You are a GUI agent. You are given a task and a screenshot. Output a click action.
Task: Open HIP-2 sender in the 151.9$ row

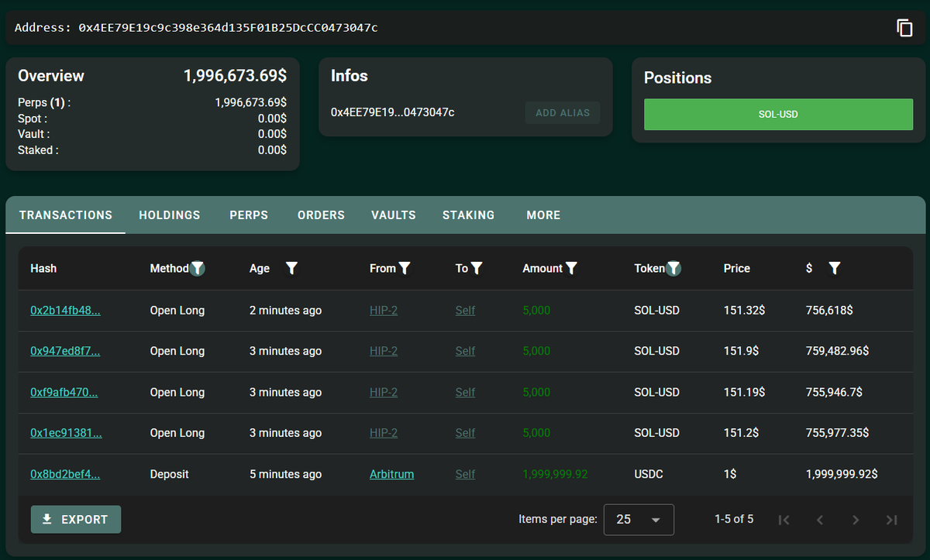tap(384, 351)
